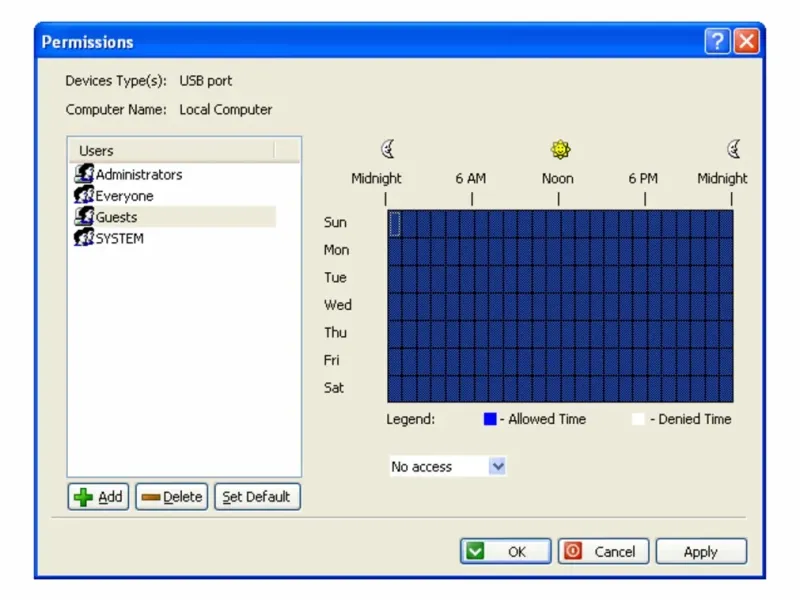This screenshot has width=800, height=600.
Task: Click the Guests user group icon
Action: point(84,217)
